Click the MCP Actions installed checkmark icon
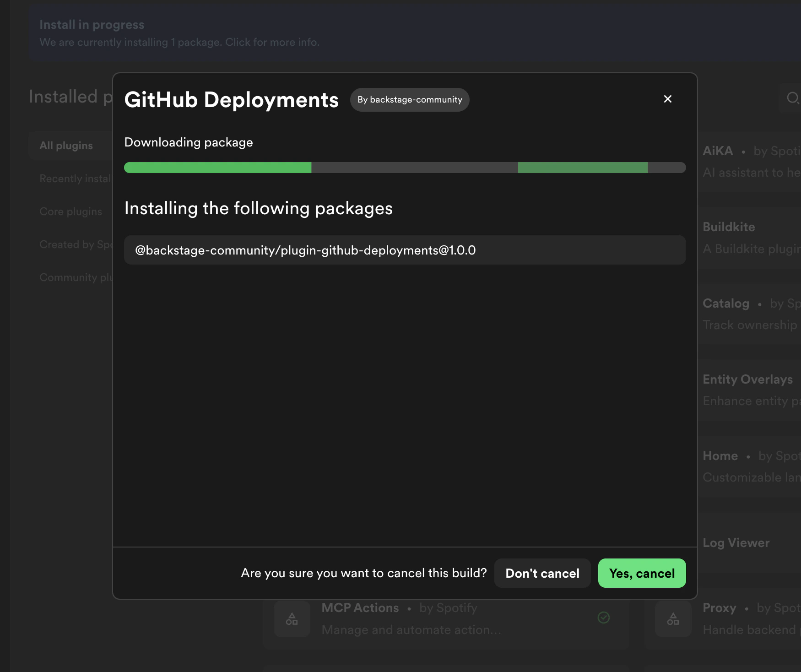Screen dimensions: 801x672 pyautogui.click(x=604, y=618)
